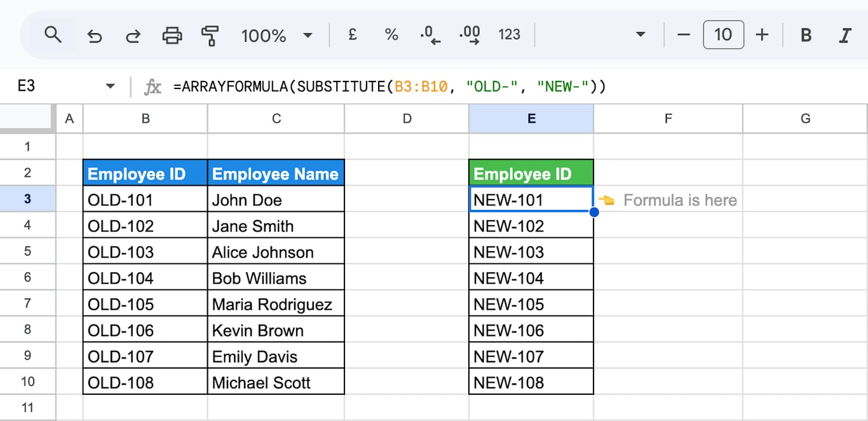Select cell containing NEW-108
868x421 pixels.
[x=531, y=382]
